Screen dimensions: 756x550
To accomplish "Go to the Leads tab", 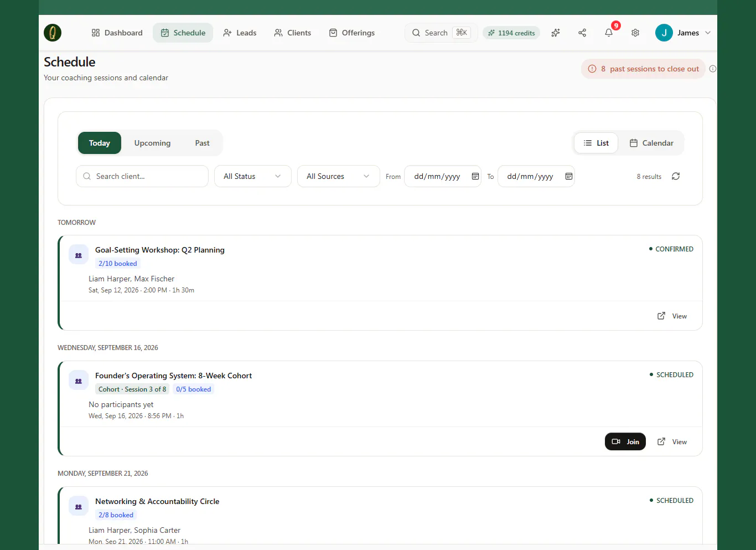I will coord(240,33).
